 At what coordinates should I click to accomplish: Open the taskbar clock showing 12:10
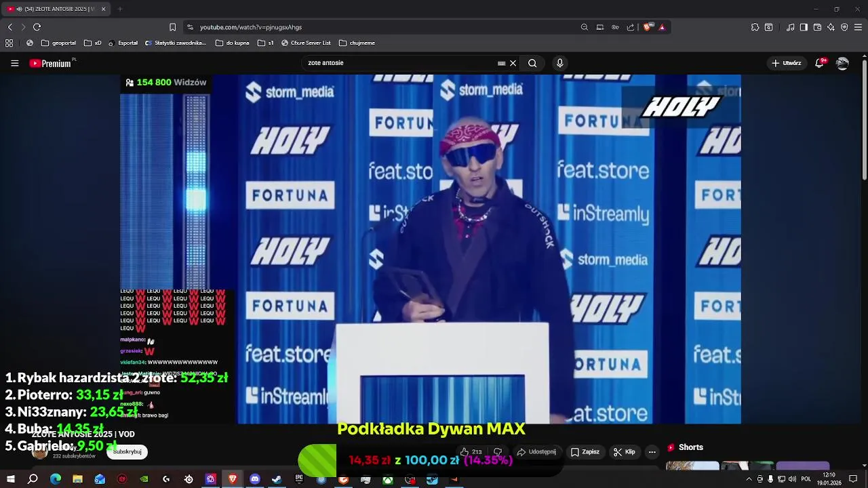tap(828, 479)
